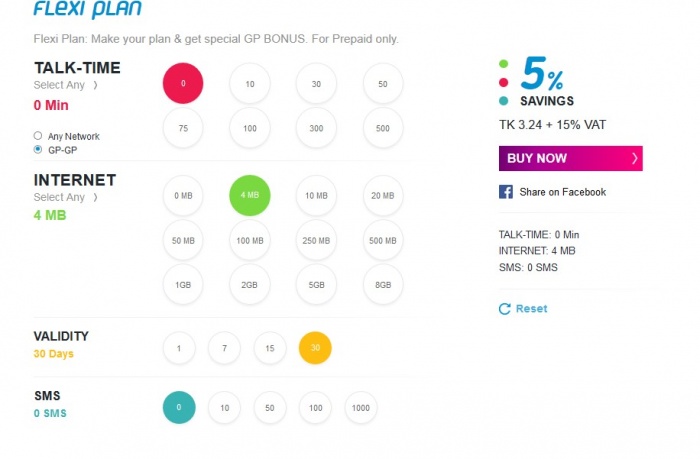The width and height of the screenshot is (700, 459).
Task: Click the red 0 talk-time circle
Action: coord(183,84)
